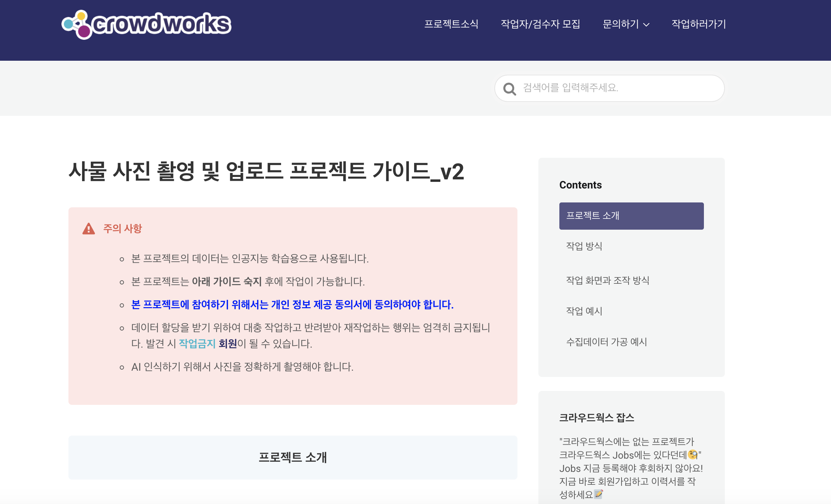Click the monocle face emoji icon

[x=692, y=454]
